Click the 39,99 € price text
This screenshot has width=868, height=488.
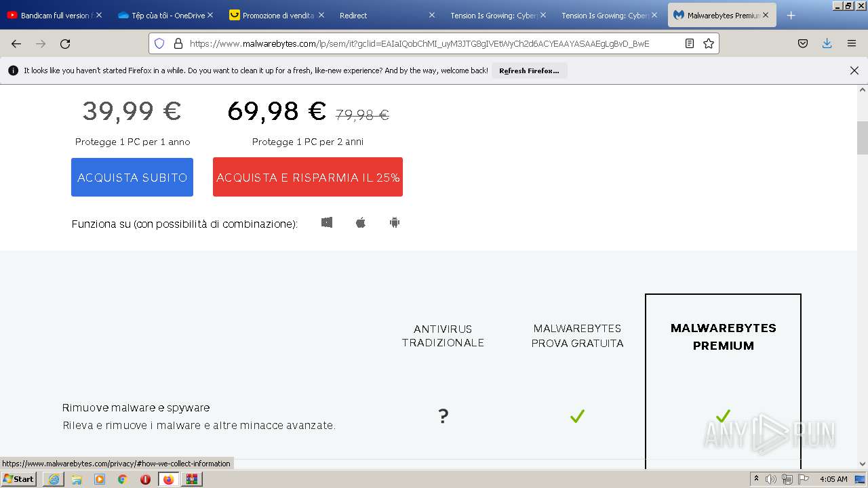click(x=132, y=111)
